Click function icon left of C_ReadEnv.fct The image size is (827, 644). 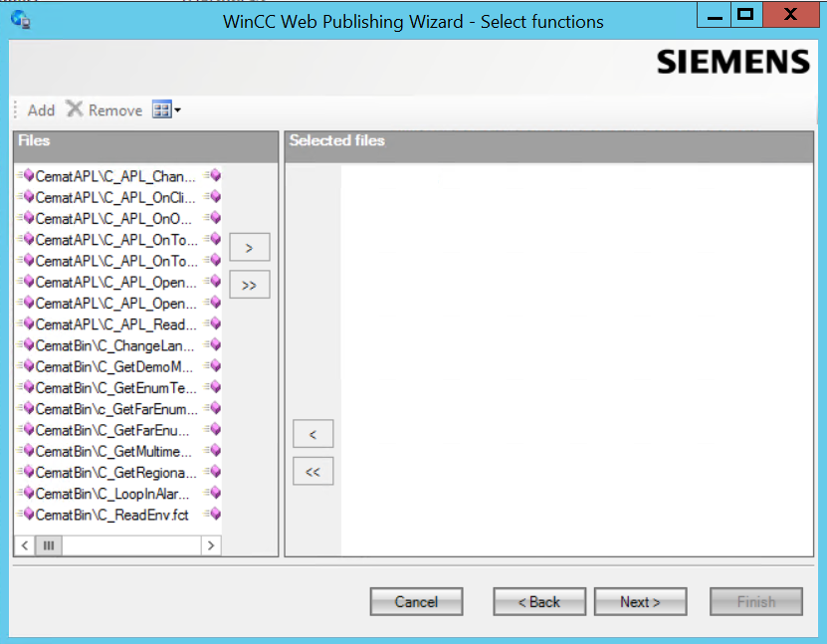(26, 514)
